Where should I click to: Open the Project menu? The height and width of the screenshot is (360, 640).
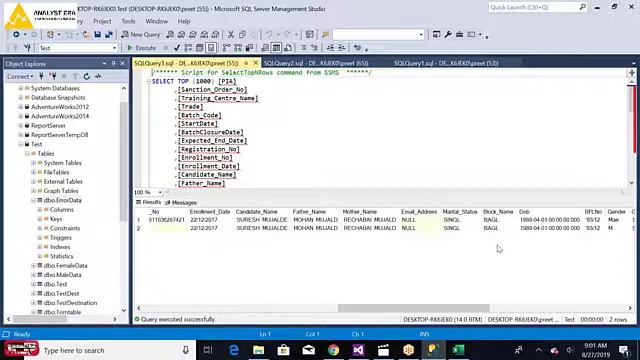pos(102,21)
